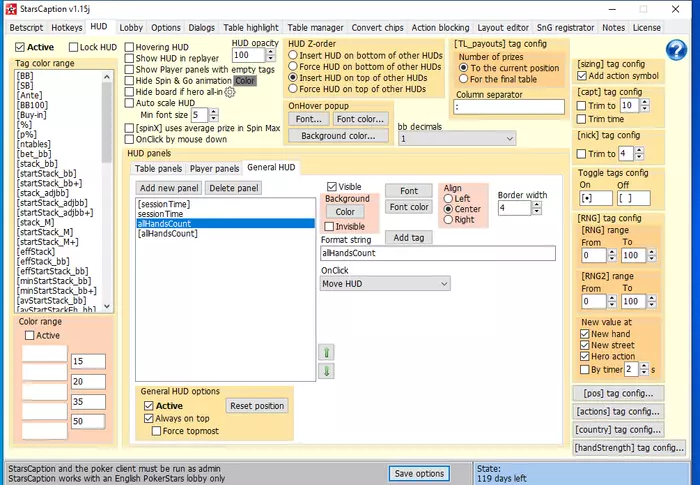Check Hide Spin & Go animation
This screenshot has height=485, width=700.
click(129, 81)
